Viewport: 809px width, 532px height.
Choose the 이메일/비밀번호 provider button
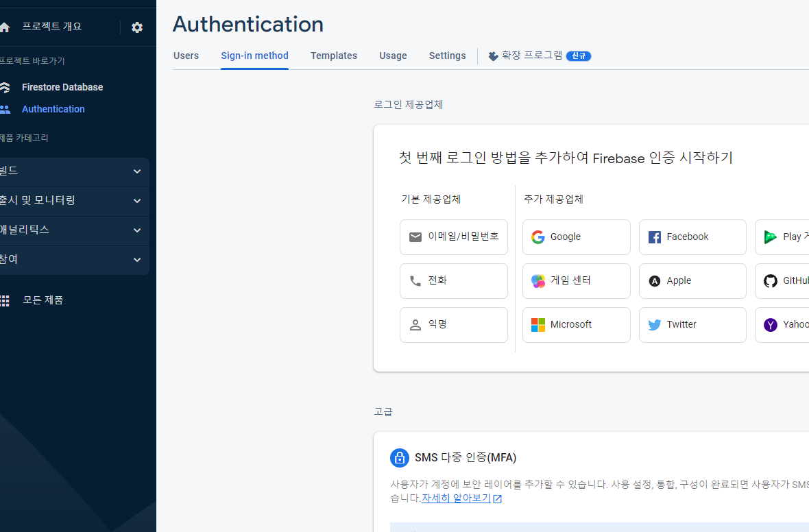click(454, 237)
